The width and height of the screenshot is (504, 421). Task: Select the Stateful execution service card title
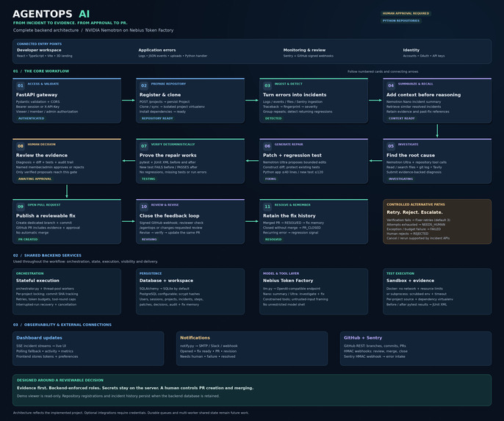pos(37,281)
